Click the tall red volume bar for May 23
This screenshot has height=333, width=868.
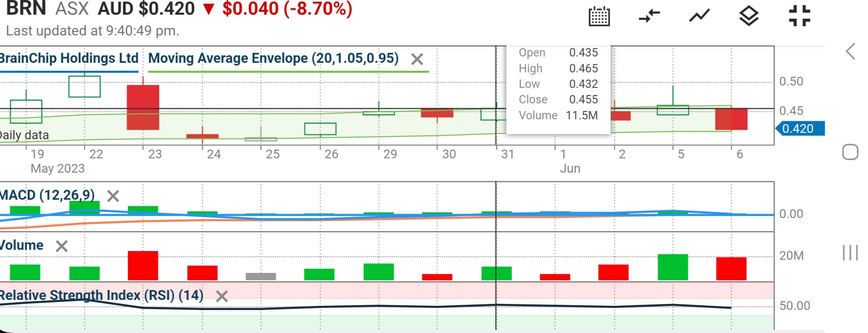(x=143, y=265)
